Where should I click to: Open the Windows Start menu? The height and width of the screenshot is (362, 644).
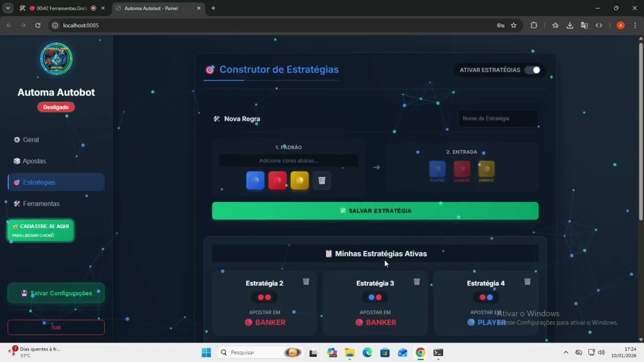pos(206,352)
